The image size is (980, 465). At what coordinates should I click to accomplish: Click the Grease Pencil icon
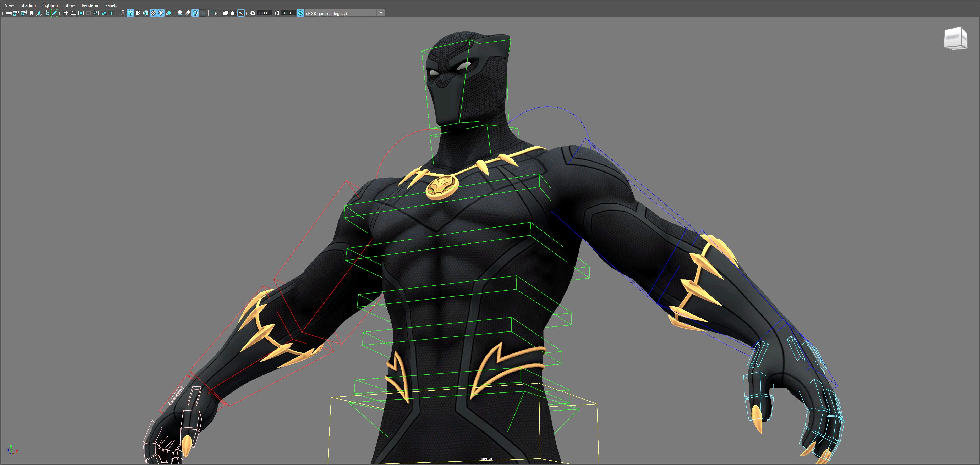[x=54, y=13]
